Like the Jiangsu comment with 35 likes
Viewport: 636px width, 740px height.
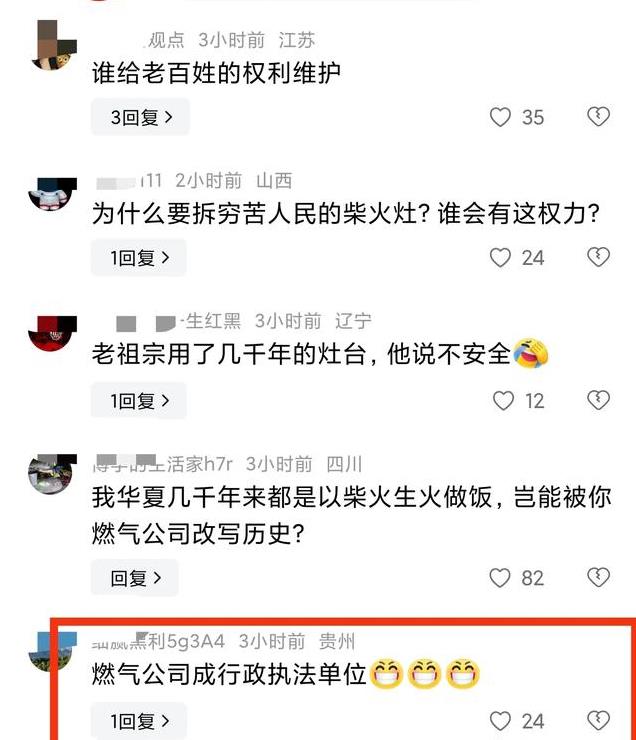pyautogui.click(x=500, y=117)
